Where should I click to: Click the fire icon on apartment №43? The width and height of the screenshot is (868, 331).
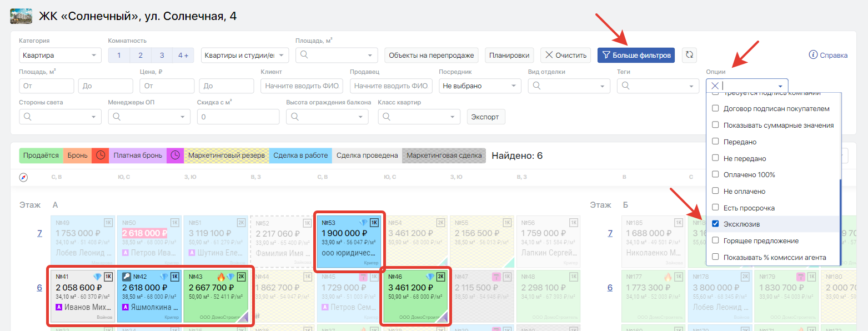(x=222, y=277)
